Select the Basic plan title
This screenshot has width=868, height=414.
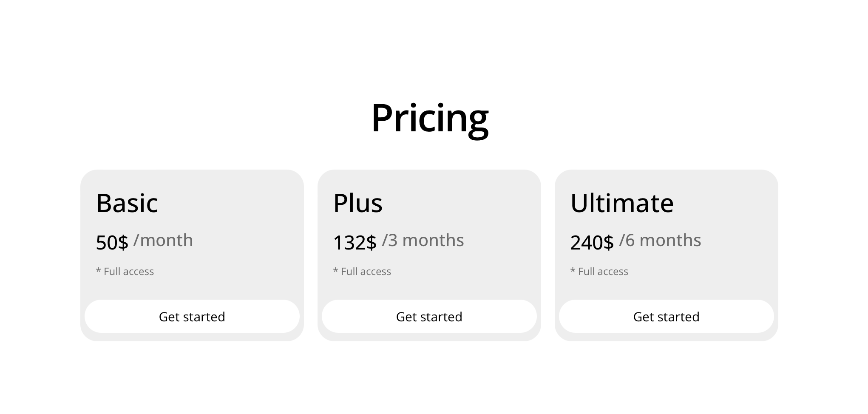[x=127, y=203]
